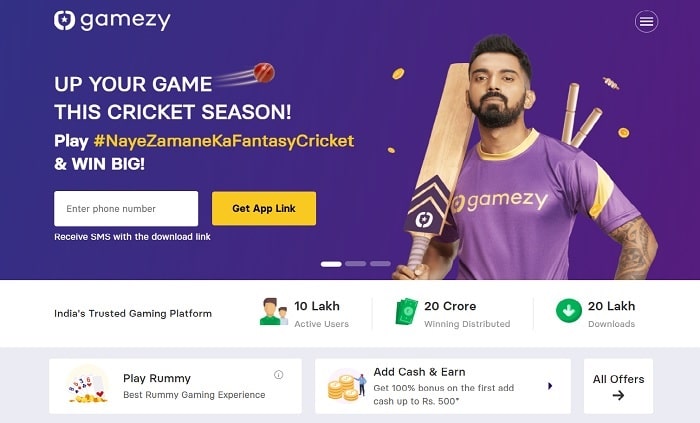Click the gold coins stack icon
Viewport: 700px width, 423px height.
(x=347, y=386)
